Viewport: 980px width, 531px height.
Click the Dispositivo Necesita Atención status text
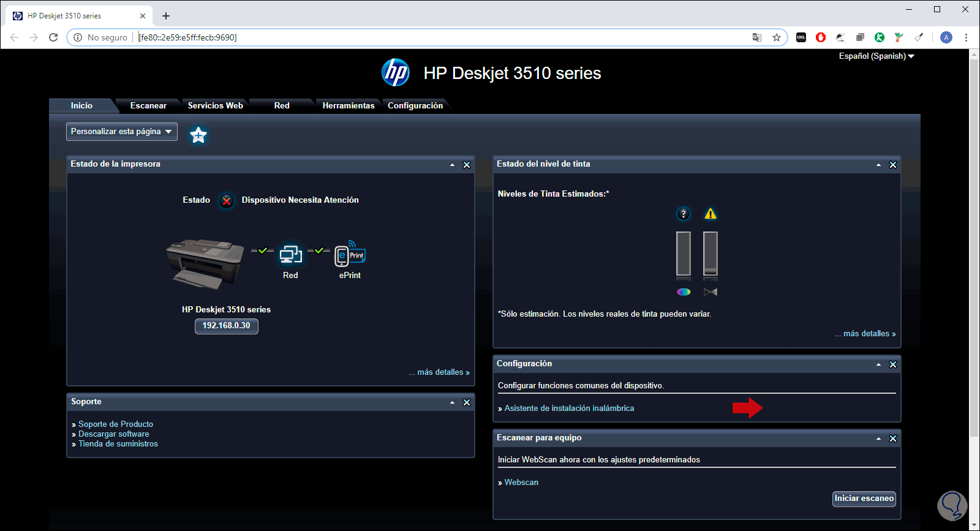[x=300, y=200]
